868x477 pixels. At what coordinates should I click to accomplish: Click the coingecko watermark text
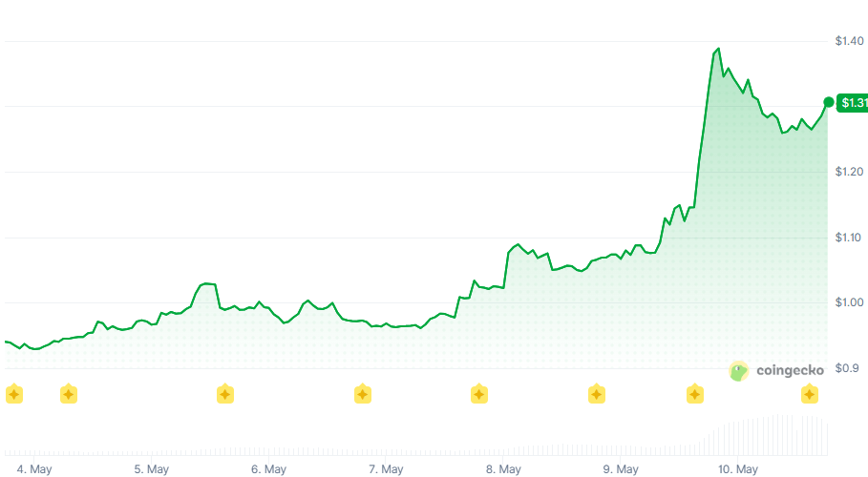click(x=790, y=370)
